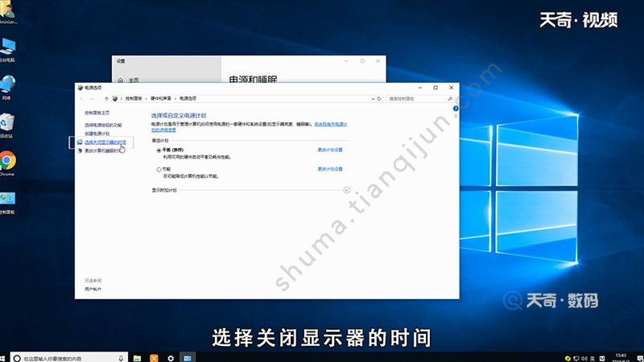The width and height of the screenshot is (644, 362).
Task: Open 创建电源计划 link
Action: (x=97, y=134)
